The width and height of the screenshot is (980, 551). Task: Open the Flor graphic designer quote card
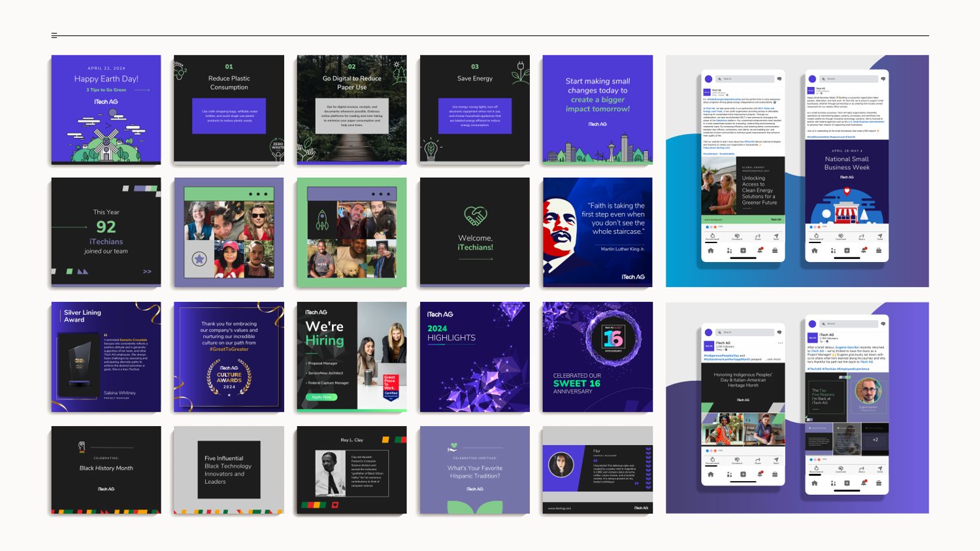[598, 470]
